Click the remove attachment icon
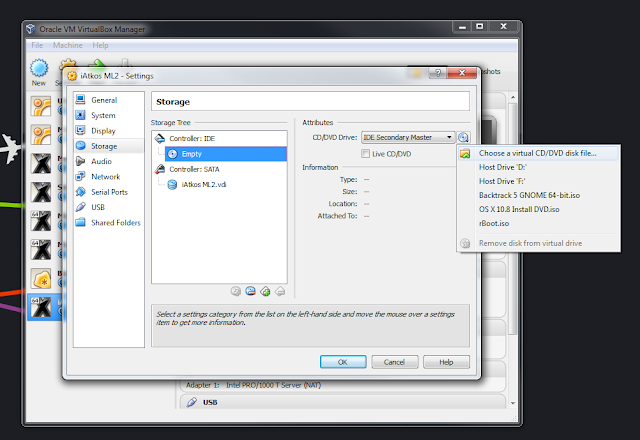Screen dimensions: 640x440 point(251,291)
